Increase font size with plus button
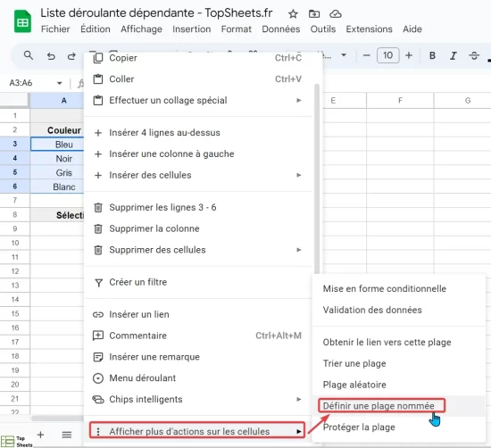The image size is (491, 448). (409, 55)
